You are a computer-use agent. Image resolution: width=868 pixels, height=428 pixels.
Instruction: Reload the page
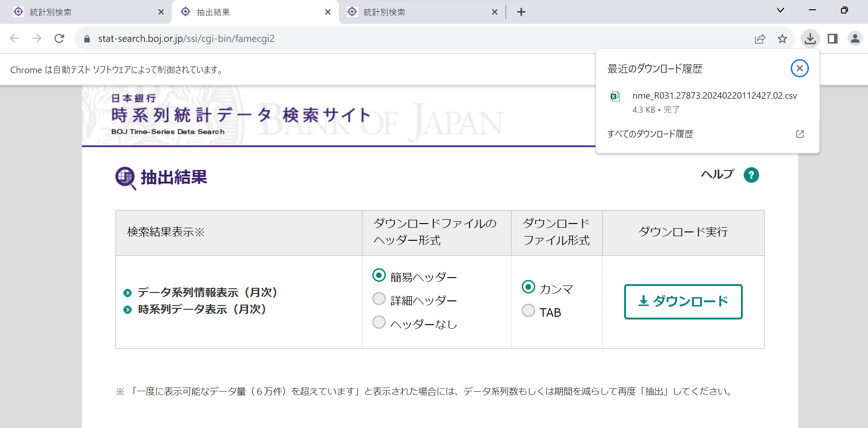[x=59, y=39]
